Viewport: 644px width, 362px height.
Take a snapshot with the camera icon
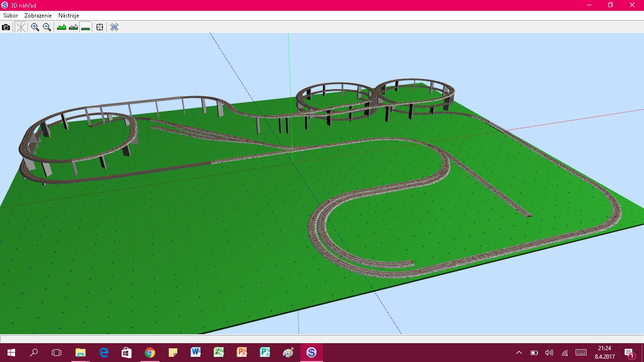6,27
